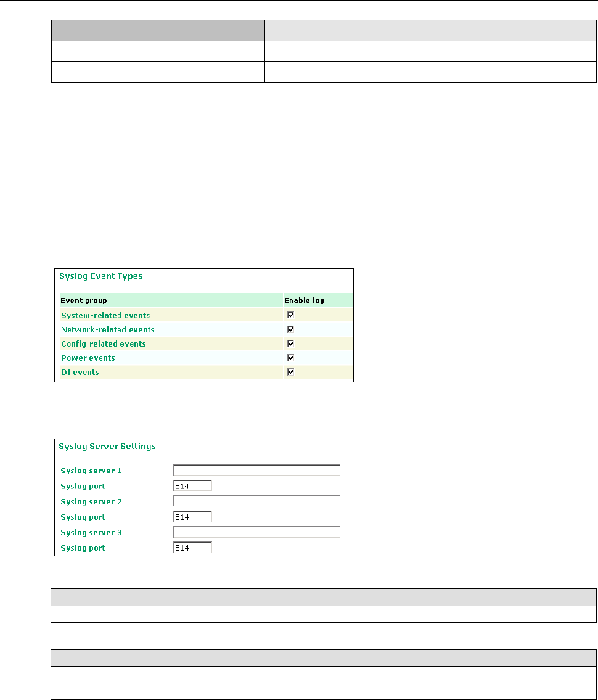Toggle Power events log checkbox
This screenshot has width=598, height=700.
point(290,358)
